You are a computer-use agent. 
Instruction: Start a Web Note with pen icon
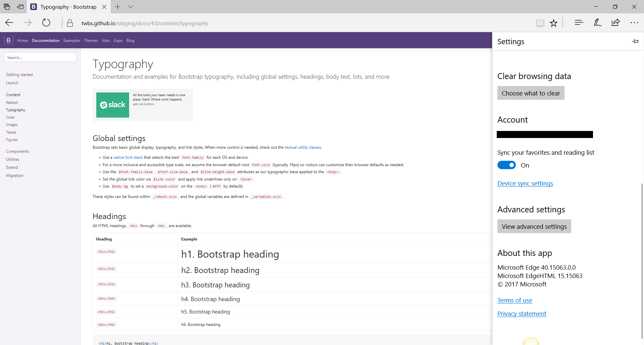pyautogui.click(x=597, y=23)
